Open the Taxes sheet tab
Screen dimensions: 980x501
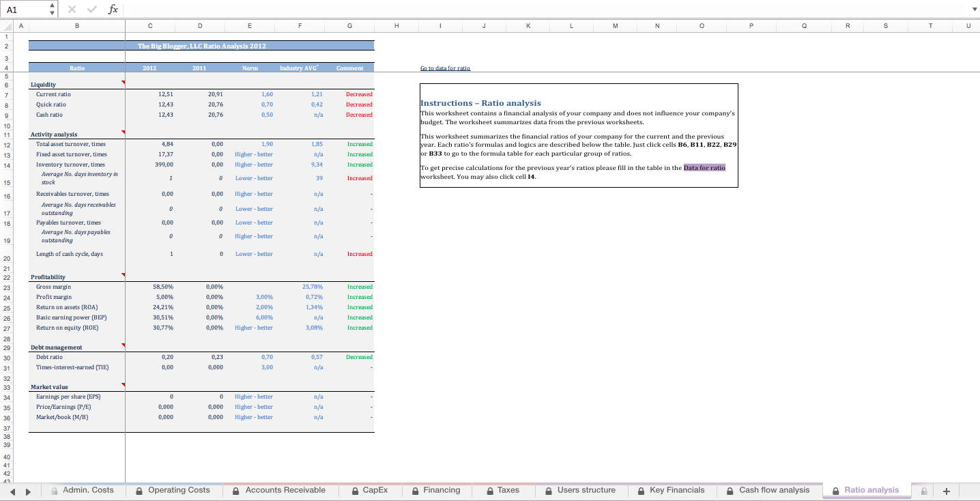[x=503, y=490]
